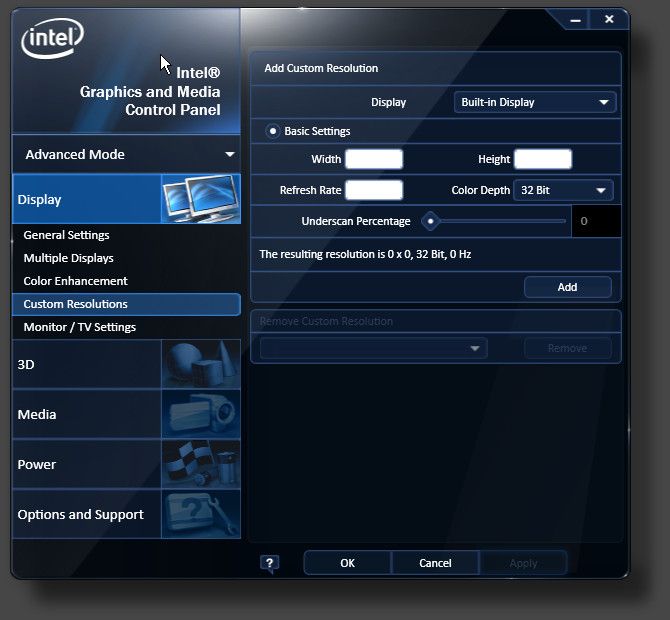Click the Options and Support wrench icon
The width and height of the screenshot is (670, 620).
[201, 514]
